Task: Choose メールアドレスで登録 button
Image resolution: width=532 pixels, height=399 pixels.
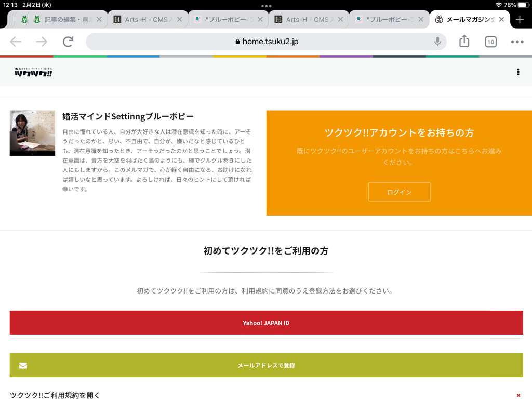Action: (x=266, y=365)
